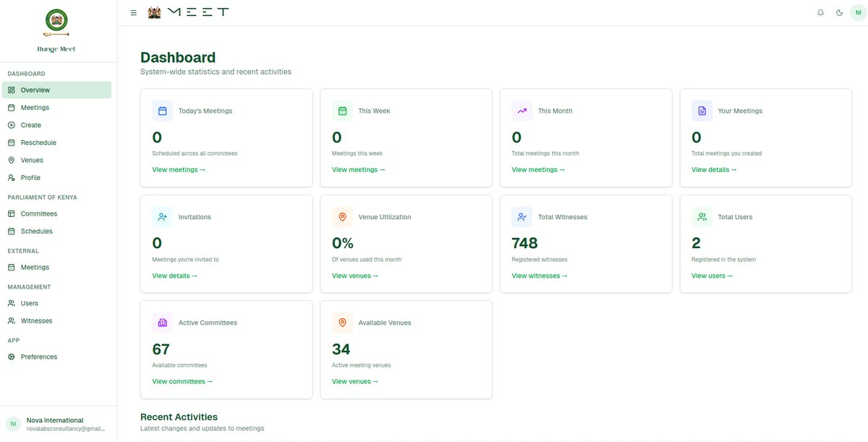Viewport: 868px width, 442px height.
Task: Open the notifications bell icon
Action: (x=820, y=13)
